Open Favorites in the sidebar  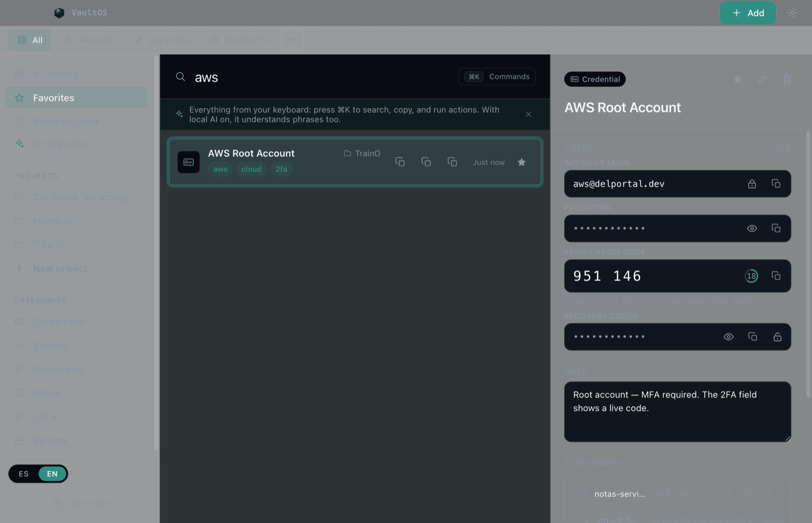tap(76, 97)
